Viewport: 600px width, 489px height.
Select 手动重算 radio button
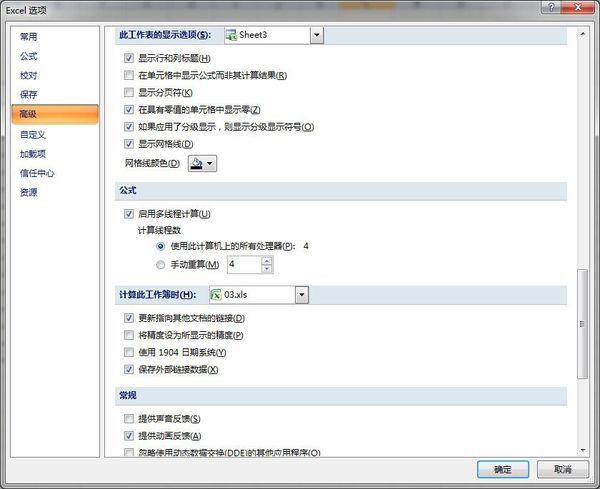click(161, 265)
